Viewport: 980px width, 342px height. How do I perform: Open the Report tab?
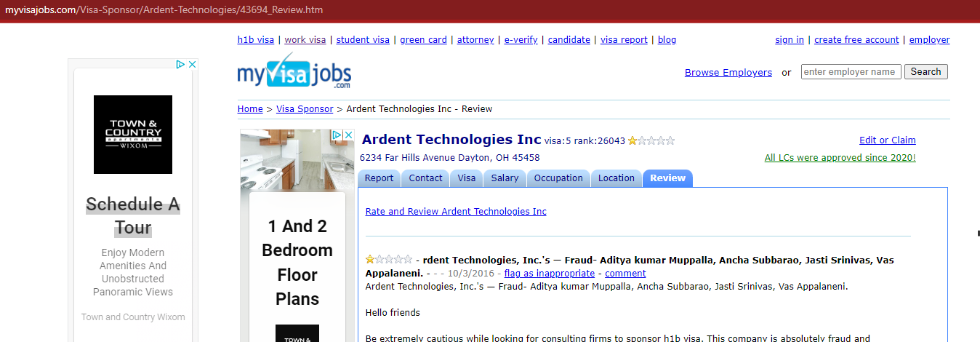(379, 178)
